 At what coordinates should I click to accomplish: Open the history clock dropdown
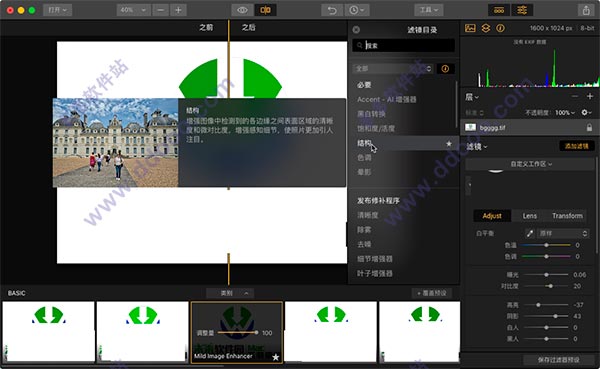point(357,10)
